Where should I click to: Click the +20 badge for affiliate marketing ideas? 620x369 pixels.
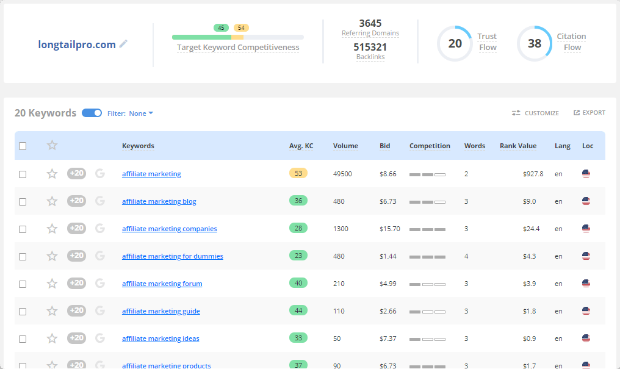coord(76,338)
